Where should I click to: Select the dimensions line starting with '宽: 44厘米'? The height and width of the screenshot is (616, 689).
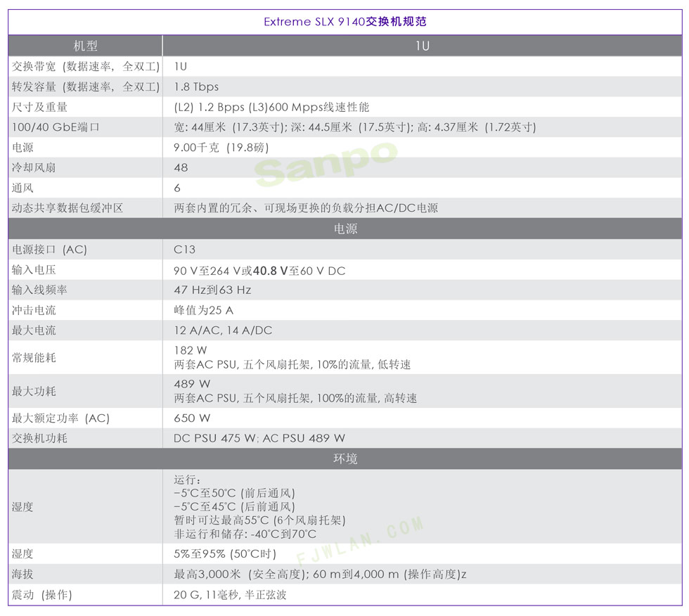pos(354,127)
